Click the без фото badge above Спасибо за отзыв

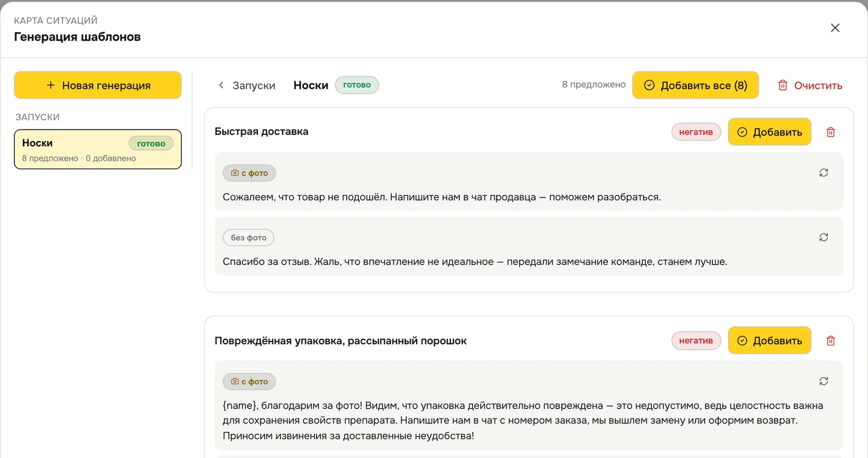pos(248,237)
